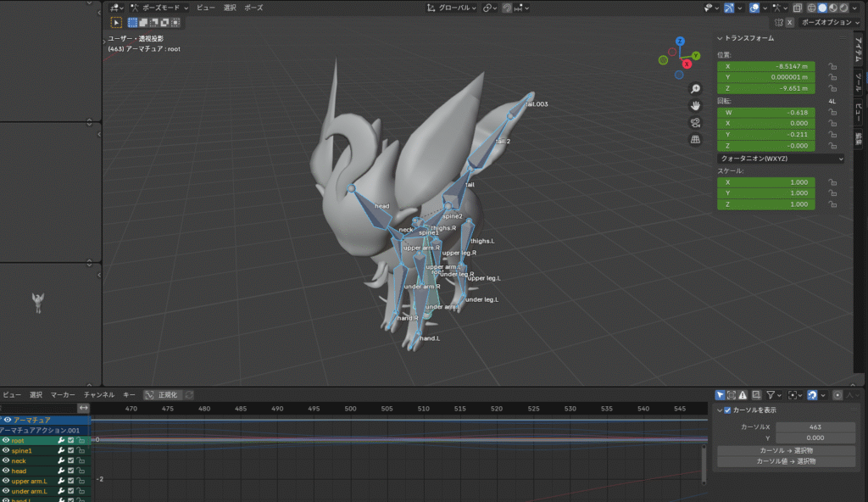Open the ポーズモード mode dropdown
The width and height of the screenshot is (868, 502).
(158, 8)
